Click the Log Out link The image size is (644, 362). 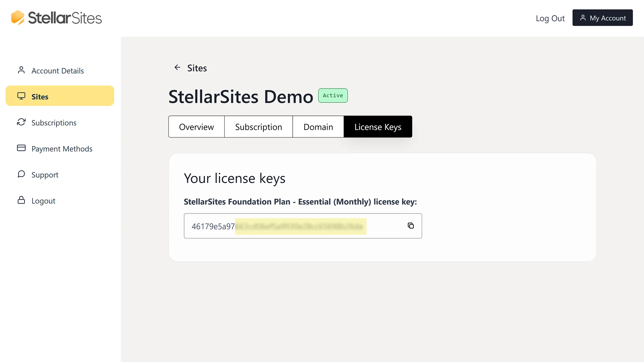click(x=550, y=18)
